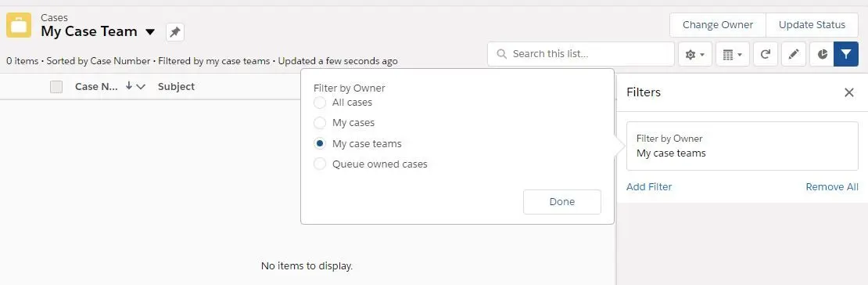Select the All cases radio option

[x=319, y=103]
